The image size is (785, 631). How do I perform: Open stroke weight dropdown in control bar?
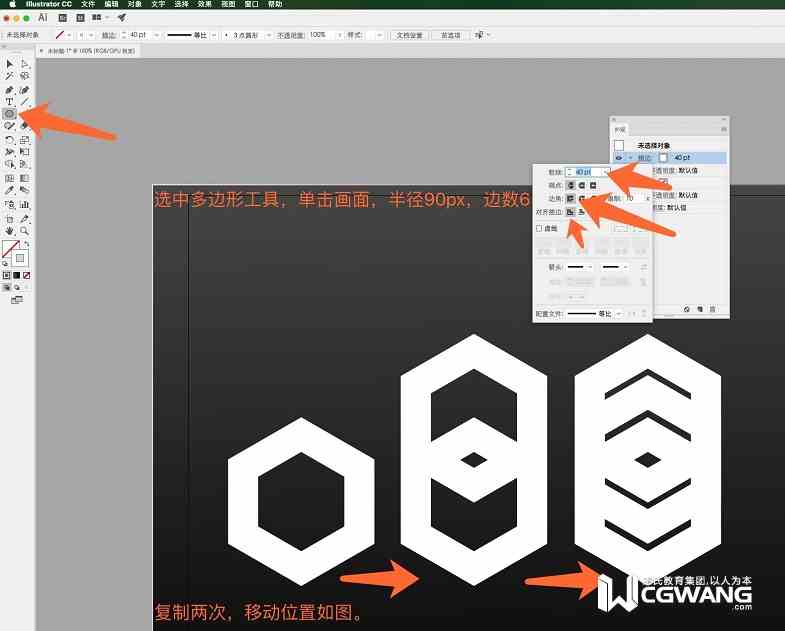157,35
